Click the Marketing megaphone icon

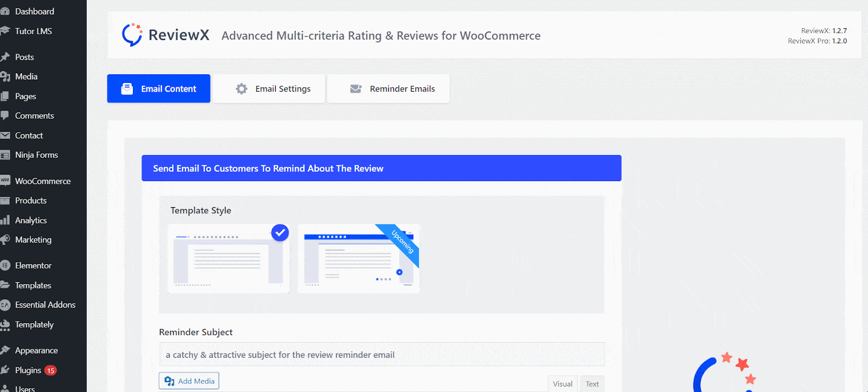tap(5, 240)
